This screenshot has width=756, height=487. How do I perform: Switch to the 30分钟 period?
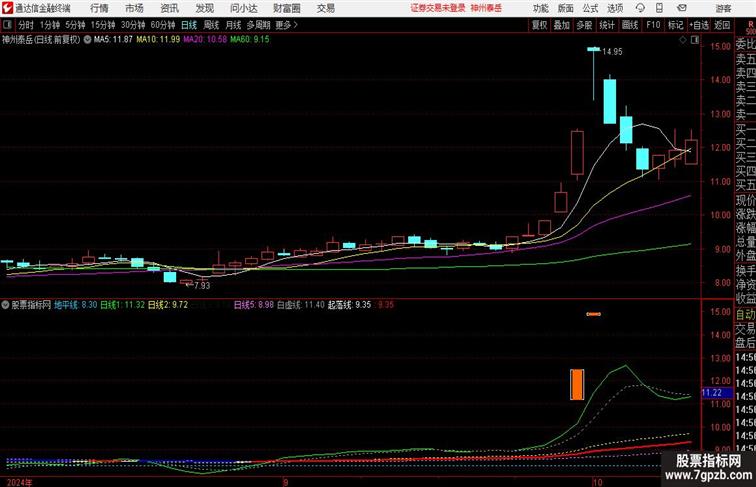point(133,25)
